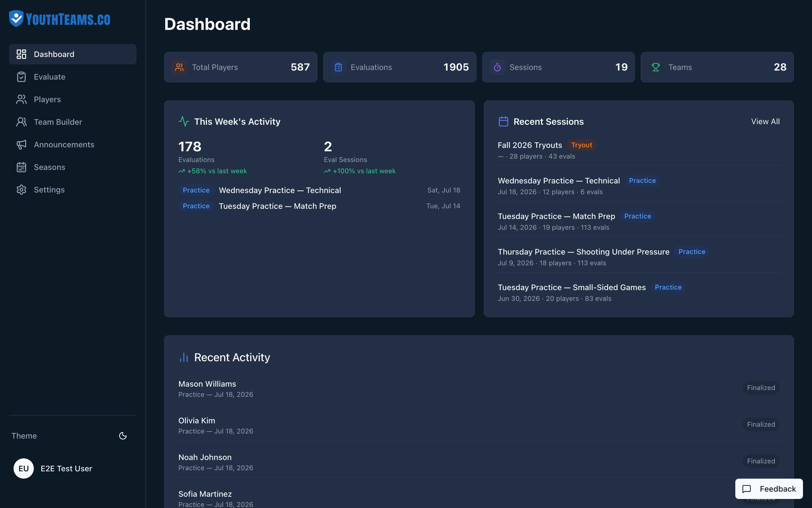Click the Feedback chat bubble icon
This screenshot has height=508, width=812.
click(x=747, y=489)
